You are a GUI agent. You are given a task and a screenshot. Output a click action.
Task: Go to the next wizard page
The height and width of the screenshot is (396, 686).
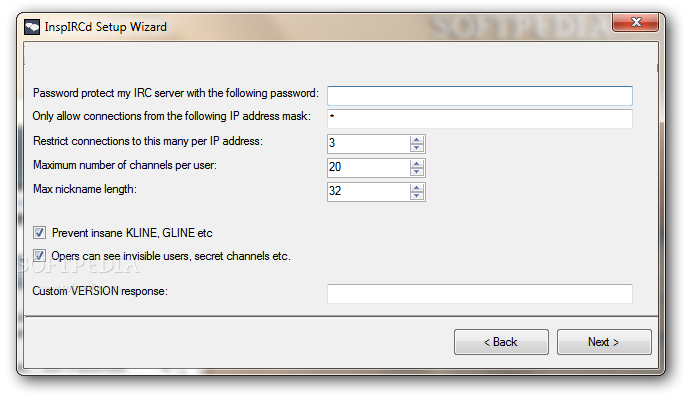point(604,342)
